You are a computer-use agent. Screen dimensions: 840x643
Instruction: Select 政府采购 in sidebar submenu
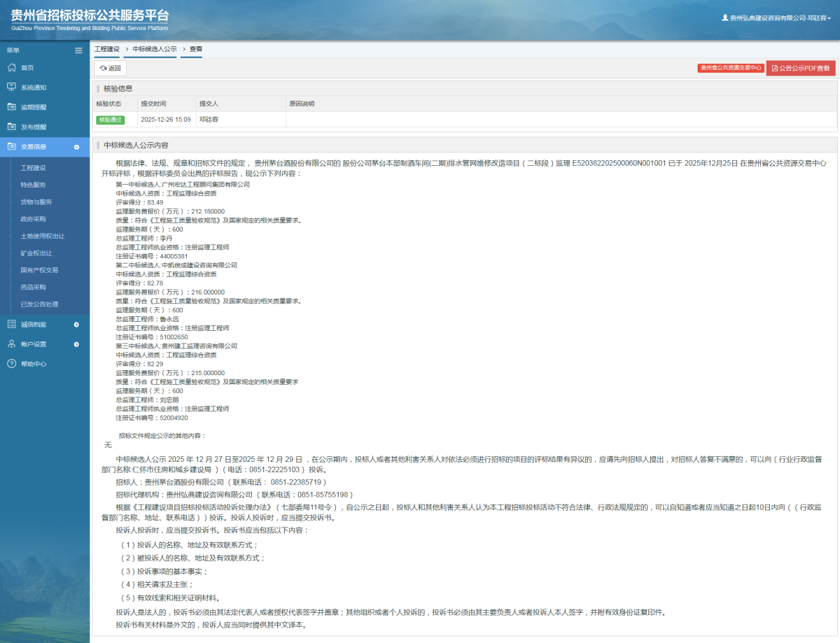click(33, 219)
